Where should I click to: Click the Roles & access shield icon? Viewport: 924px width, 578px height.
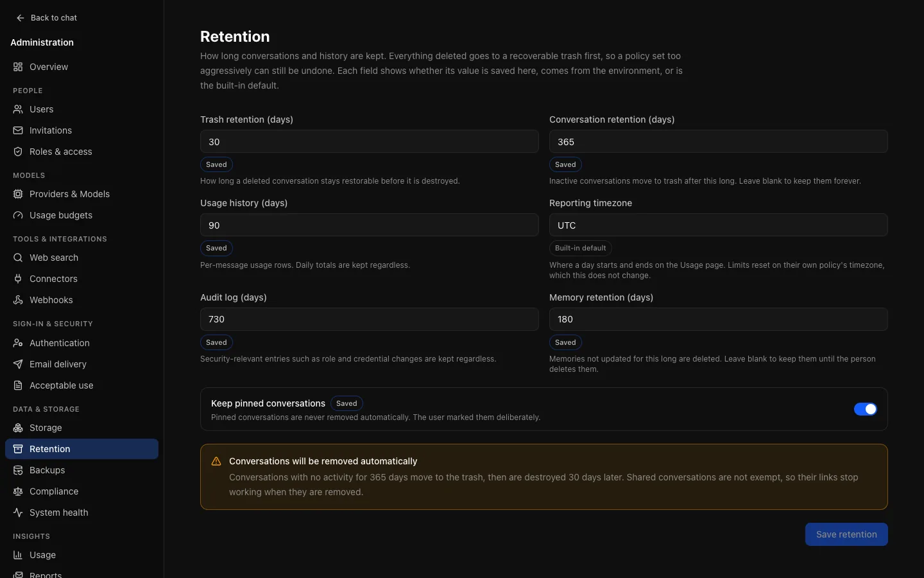point(18,152)
